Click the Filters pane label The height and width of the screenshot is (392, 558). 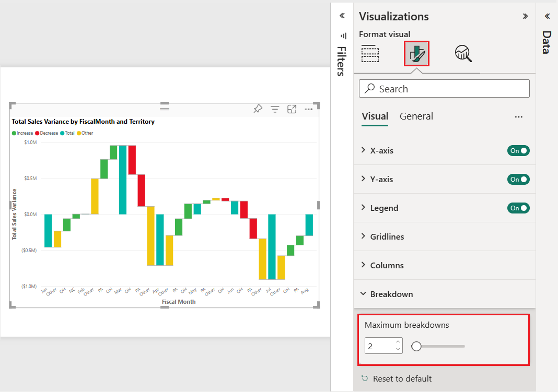(x=341, y=61)
